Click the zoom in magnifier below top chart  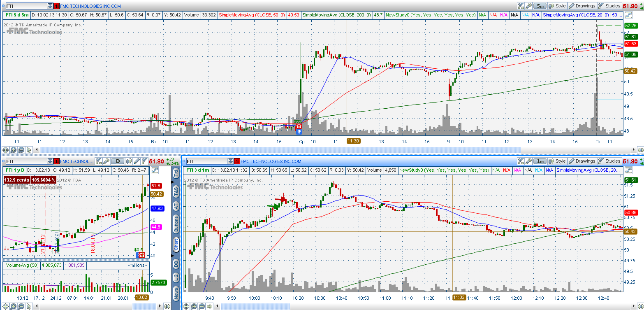[13, 150]
